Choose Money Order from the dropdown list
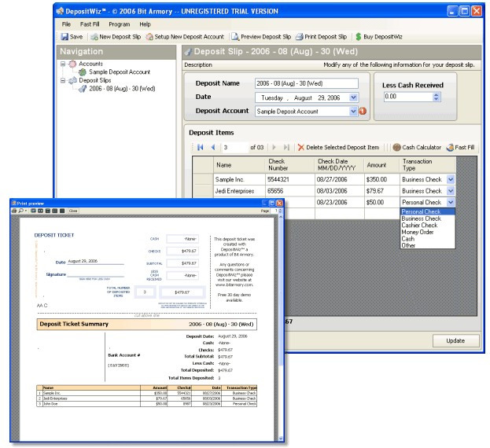Image resolution: width=490 pixels, height=448 pixels. 427,232
